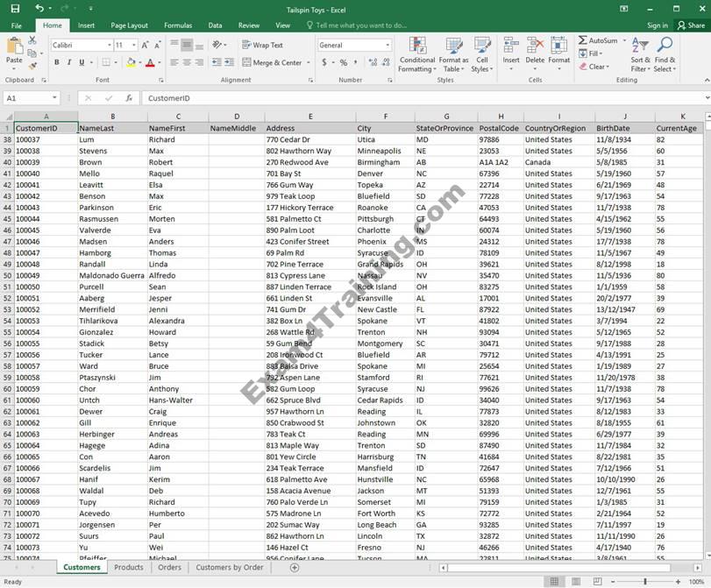
Task: Open Conditional Formatting menu
Action: click(416, 53)
